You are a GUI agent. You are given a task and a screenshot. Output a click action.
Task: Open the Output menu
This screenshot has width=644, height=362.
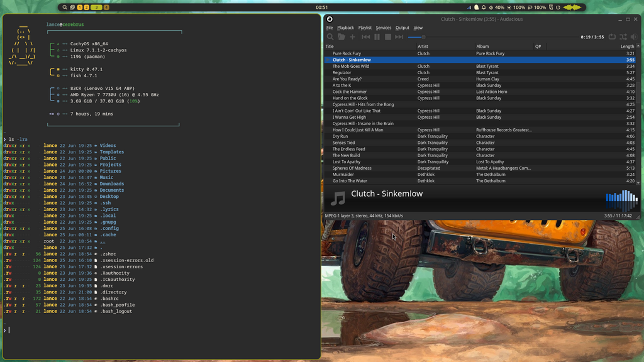[x=402, y=28]
